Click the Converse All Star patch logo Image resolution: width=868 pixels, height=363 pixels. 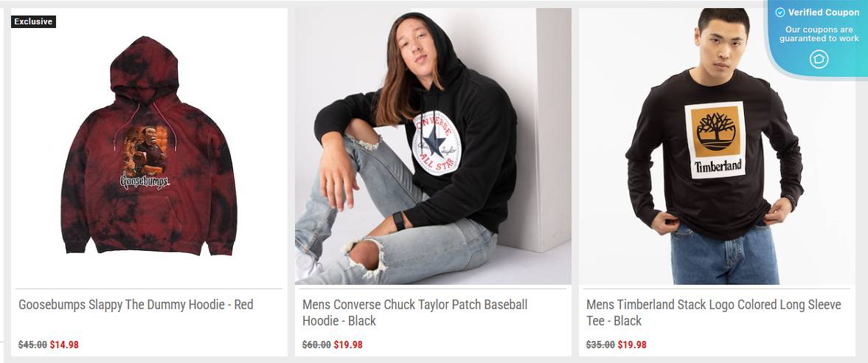437,143
